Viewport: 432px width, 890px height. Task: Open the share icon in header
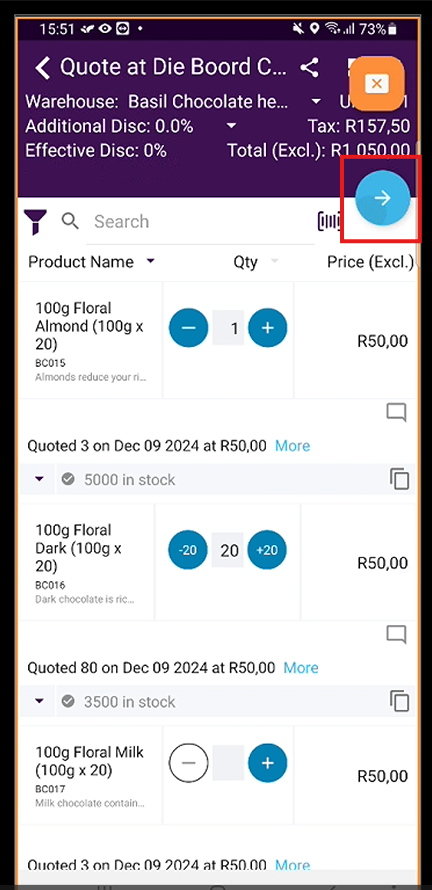pos(309,68)
